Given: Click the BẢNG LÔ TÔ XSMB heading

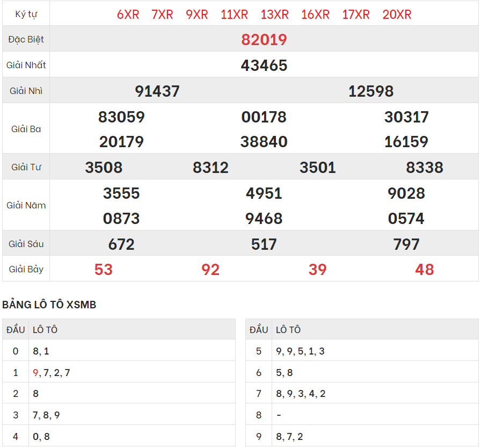Looking at the screenshot, I should (49, 305).
